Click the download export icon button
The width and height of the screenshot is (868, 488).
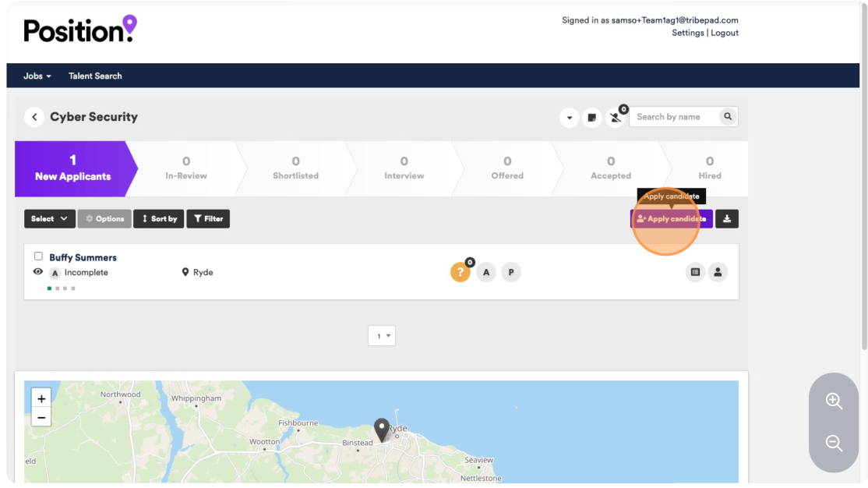[727, 219]
